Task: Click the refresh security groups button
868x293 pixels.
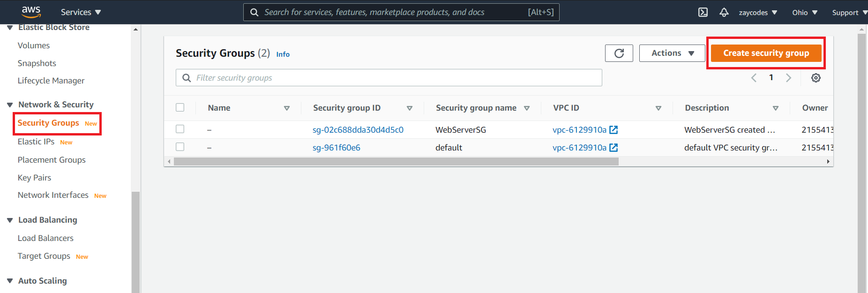Action: (619, 53)
